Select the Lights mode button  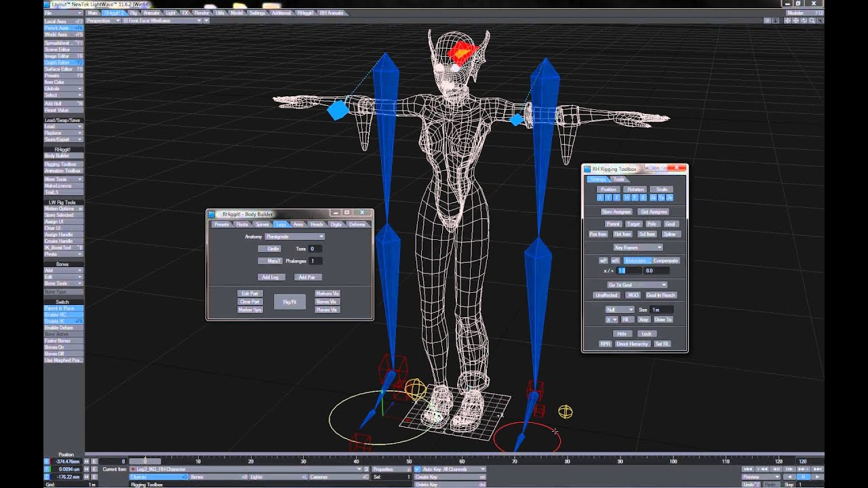[x=279, y=477]
